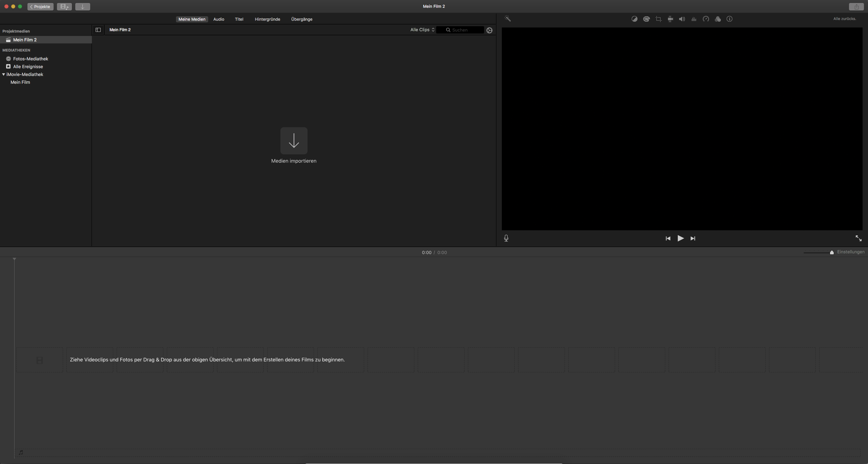This screenshot has width=868, height=464.
Task: Open the Alle Clips filter dropdown
Action: point(422,30)
